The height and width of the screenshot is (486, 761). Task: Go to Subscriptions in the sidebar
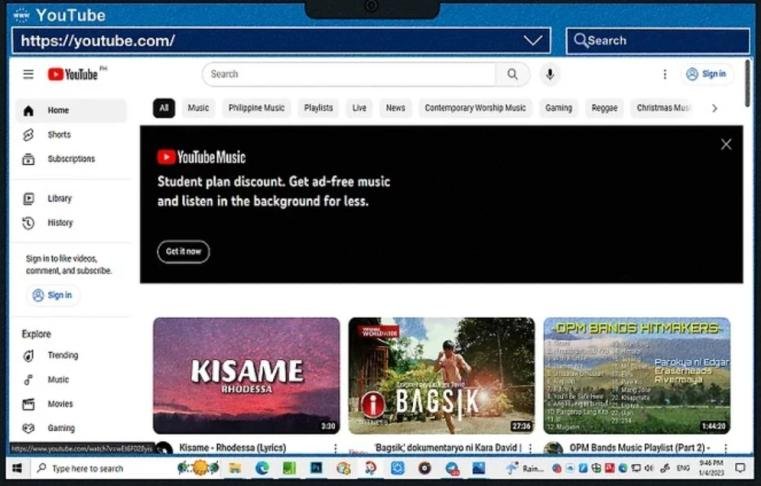[70, 159]
